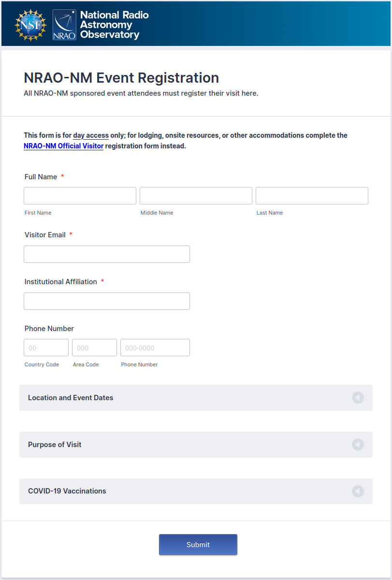Screen dimensions: 392x580
Task: Focus the First Name field
Action: click(80, 196)
